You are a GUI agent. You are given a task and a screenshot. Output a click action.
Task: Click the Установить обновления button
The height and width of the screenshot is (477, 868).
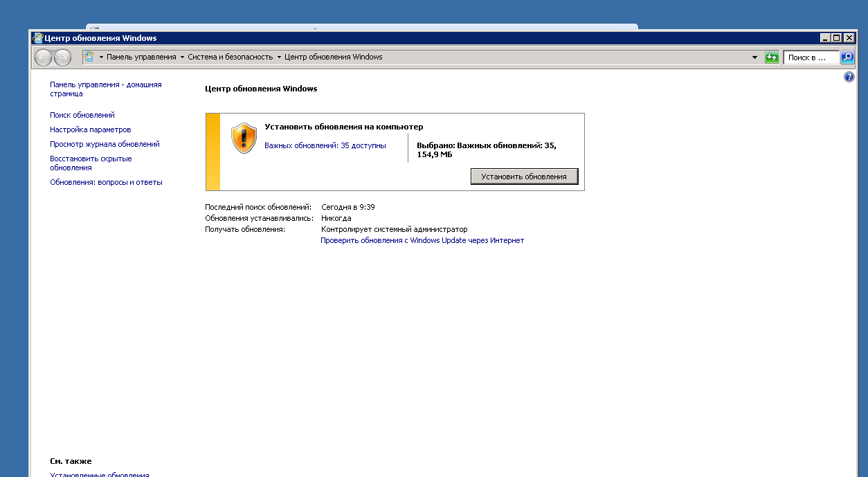(x=524, y=177)
